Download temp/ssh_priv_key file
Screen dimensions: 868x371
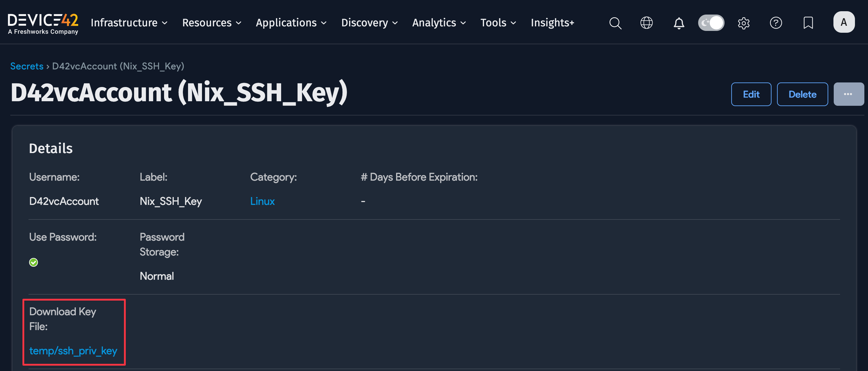tap(73, 350)
